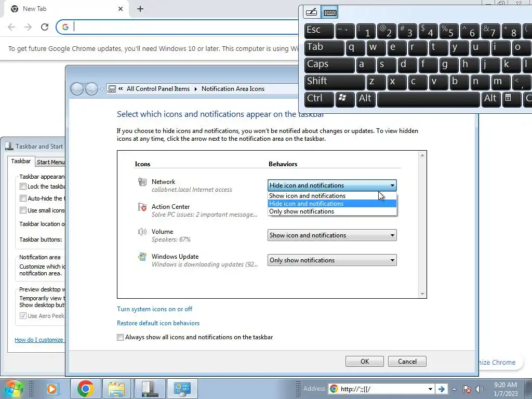532x399 pixels.
Task: Reload the Chrome page
Action: pyautogui.click(x=45, y=27)
